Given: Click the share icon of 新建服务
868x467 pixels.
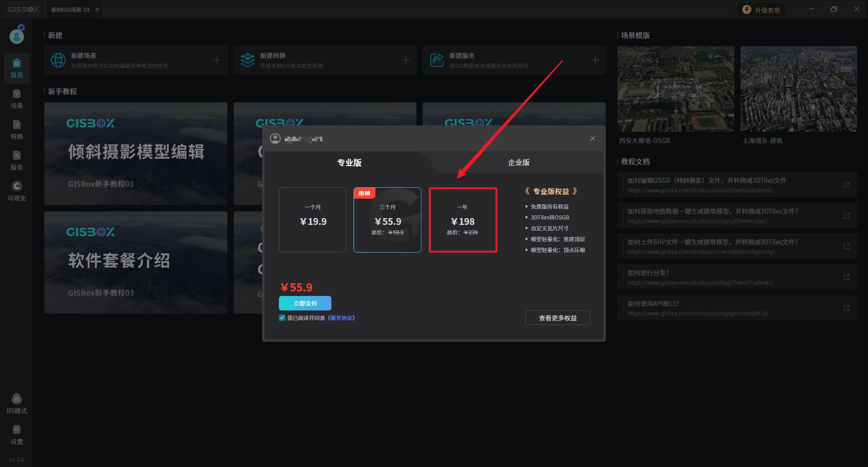Looking at the screenshot, I should point(437,60).
